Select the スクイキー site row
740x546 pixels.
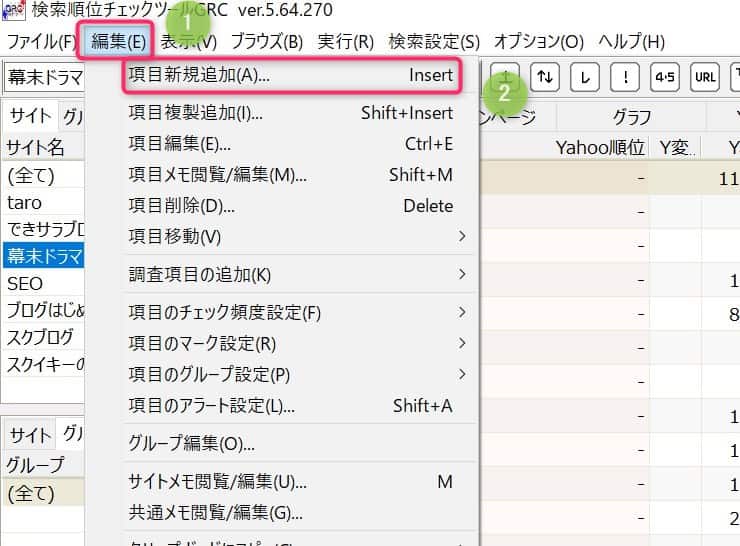click(x=43, y=365)
